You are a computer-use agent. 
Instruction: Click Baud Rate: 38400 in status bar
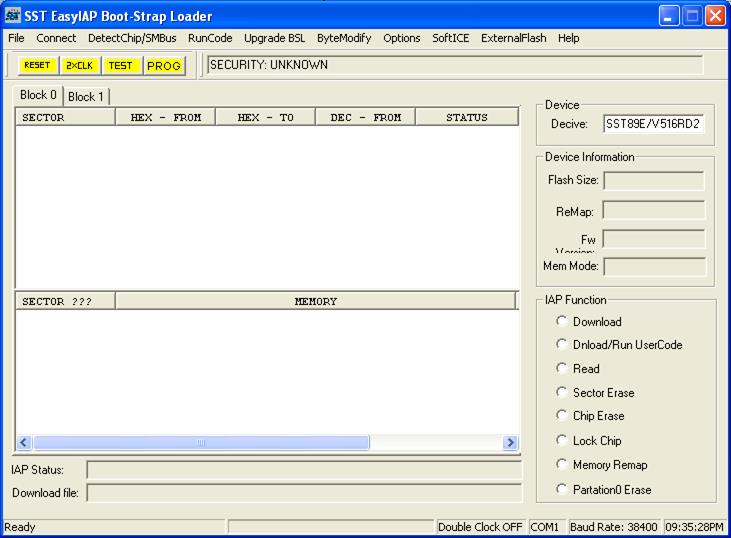click(614, 527)
